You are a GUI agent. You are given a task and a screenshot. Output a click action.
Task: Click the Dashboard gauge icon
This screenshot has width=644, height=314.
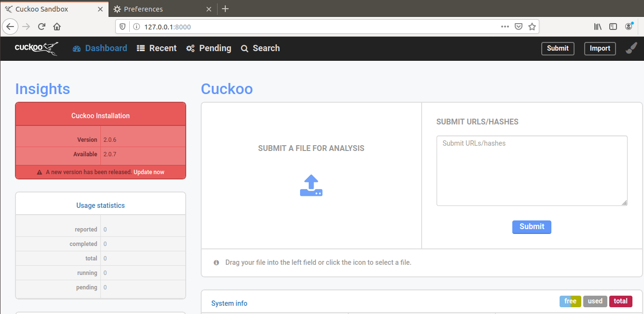click(x=77, y=48)
